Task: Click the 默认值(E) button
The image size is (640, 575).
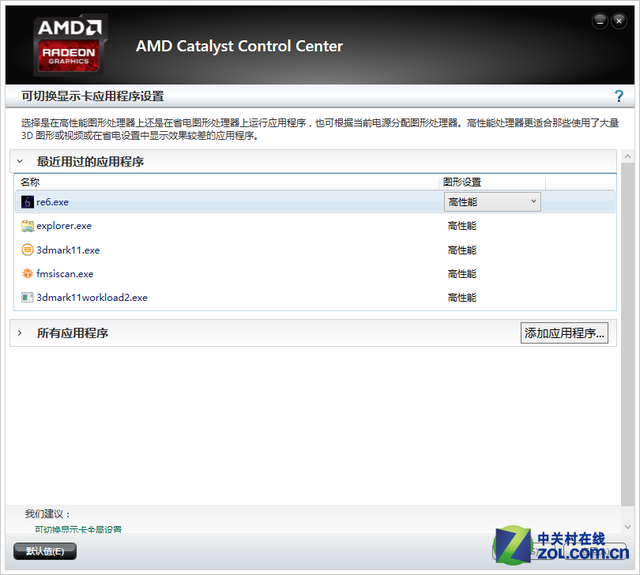Action: 45,551
